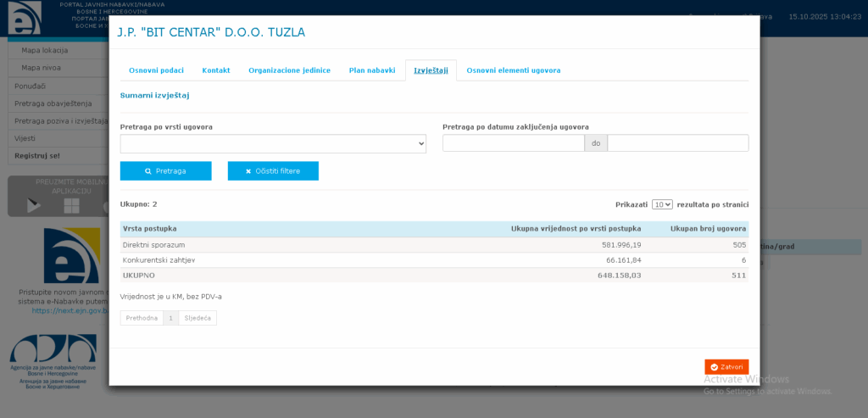Viewport: 868px width, 418px height.
Task: Click the Sljedeća pagination button
Action: [198, 318]
